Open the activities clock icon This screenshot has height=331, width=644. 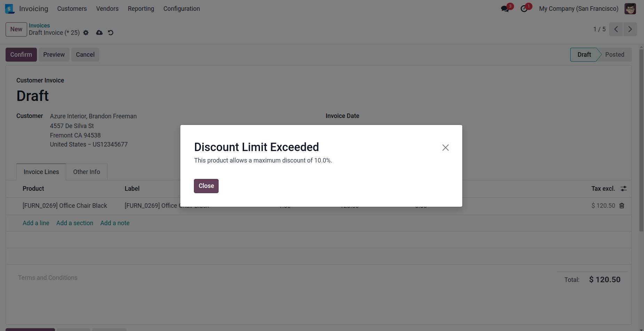click(524, 9)
